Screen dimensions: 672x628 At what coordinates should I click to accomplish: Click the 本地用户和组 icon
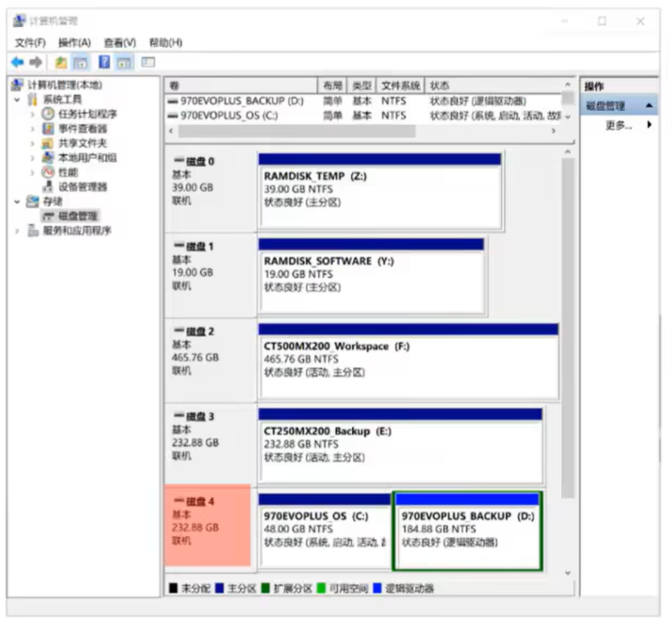point(48,158)
